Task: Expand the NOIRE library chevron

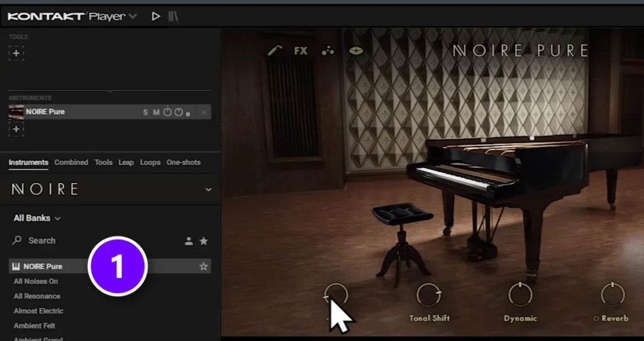Action: [208, 189]
